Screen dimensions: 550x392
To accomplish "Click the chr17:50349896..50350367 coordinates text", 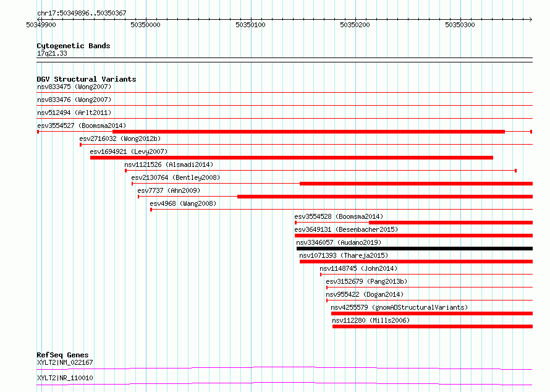I will click(x=82, y=14).
